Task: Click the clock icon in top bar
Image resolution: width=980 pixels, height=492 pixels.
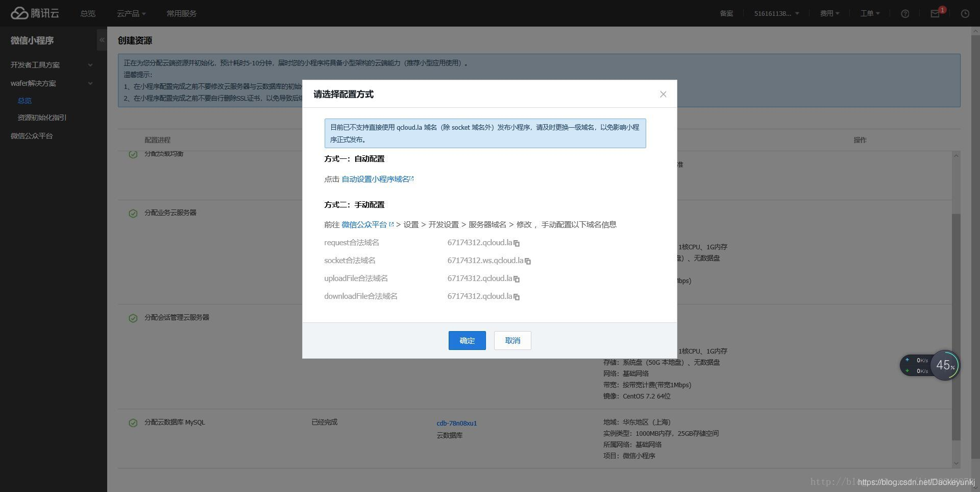Action: (965, 14)
